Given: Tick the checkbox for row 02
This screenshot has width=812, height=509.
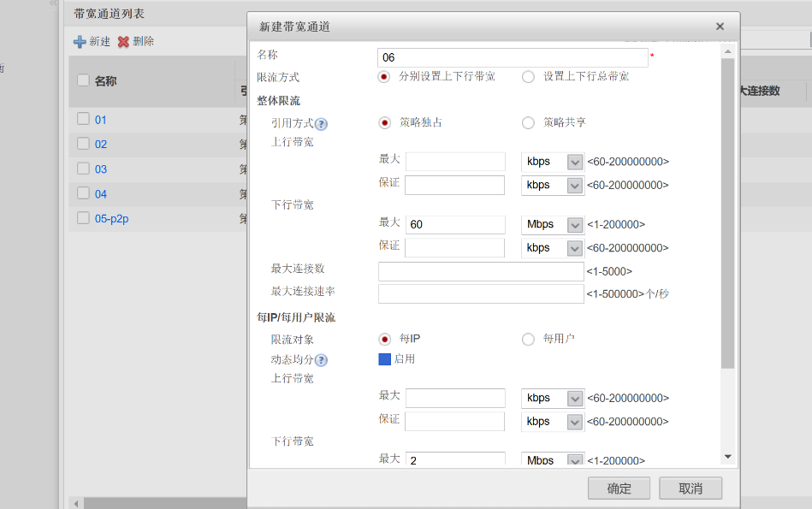Looking at the screenshot, I should pyautogui.click(x=83, y=144).
